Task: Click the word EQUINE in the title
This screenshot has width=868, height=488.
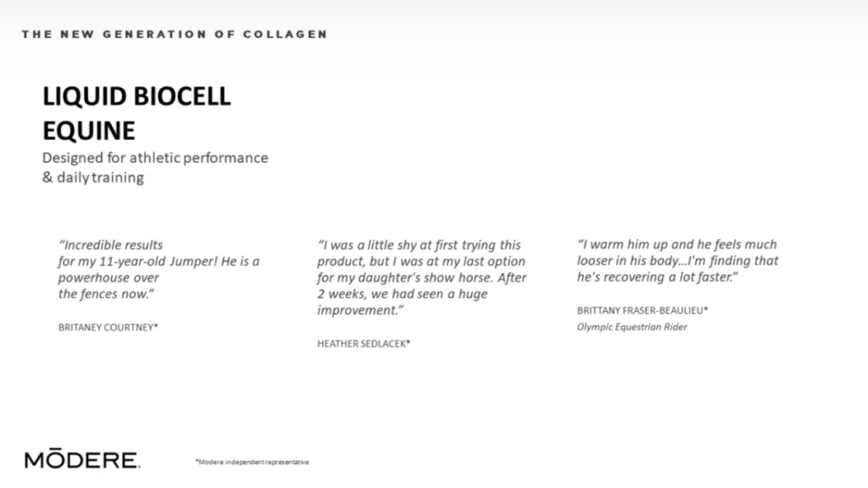Action: (x=88, y=131)
